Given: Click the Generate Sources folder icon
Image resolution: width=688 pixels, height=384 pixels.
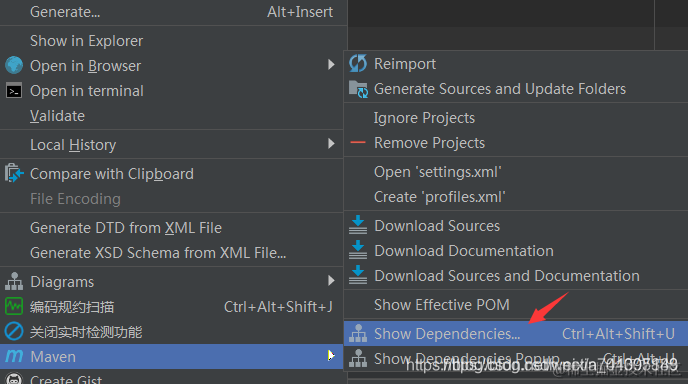Looking at the screenshot, I should (358, 89).
